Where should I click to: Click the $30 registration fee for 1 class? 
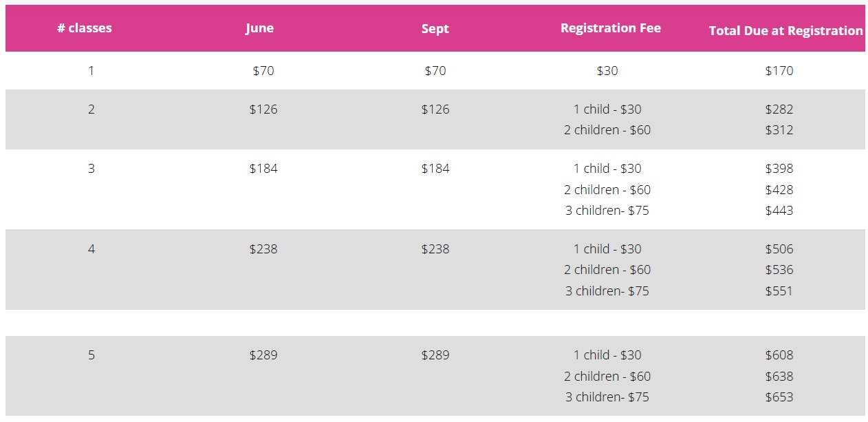pyautogui.click(x=607, y=71)
